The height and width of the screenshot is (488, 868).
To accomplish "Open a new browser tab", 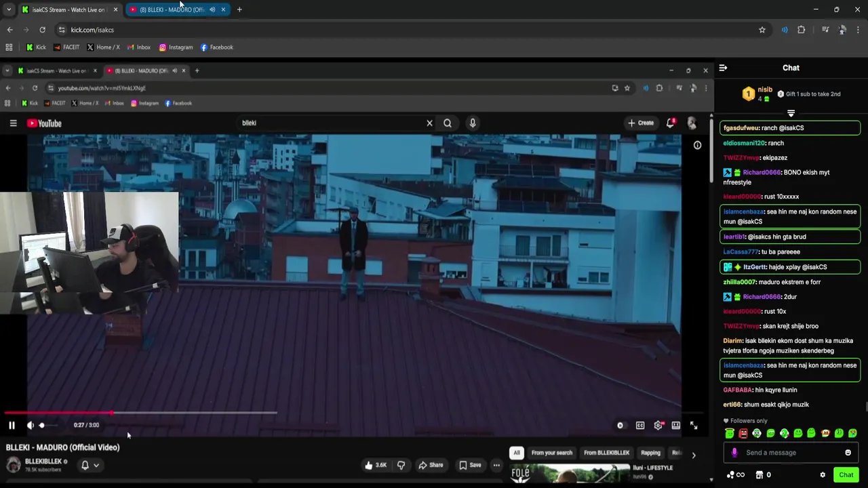I will [x=239, y=9].
